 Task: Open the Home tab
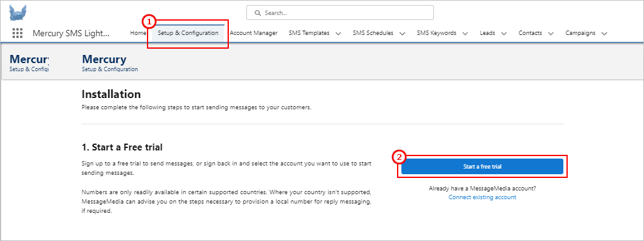point(138,33)
